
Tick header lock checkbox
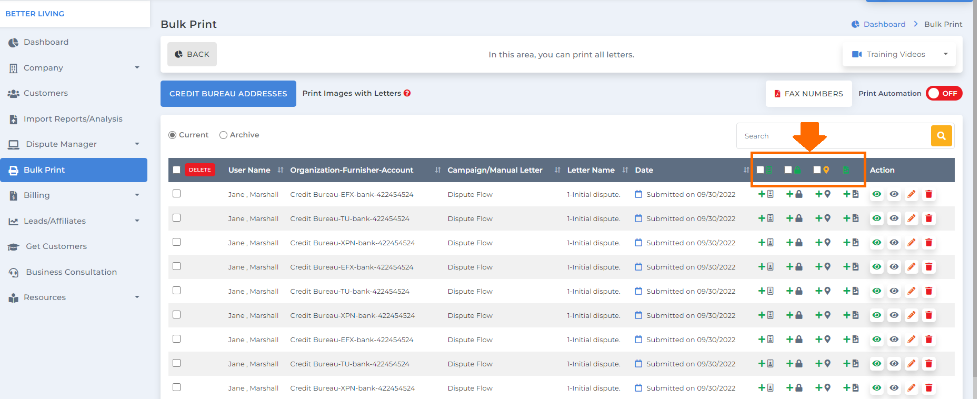click(x=788, y=170)
